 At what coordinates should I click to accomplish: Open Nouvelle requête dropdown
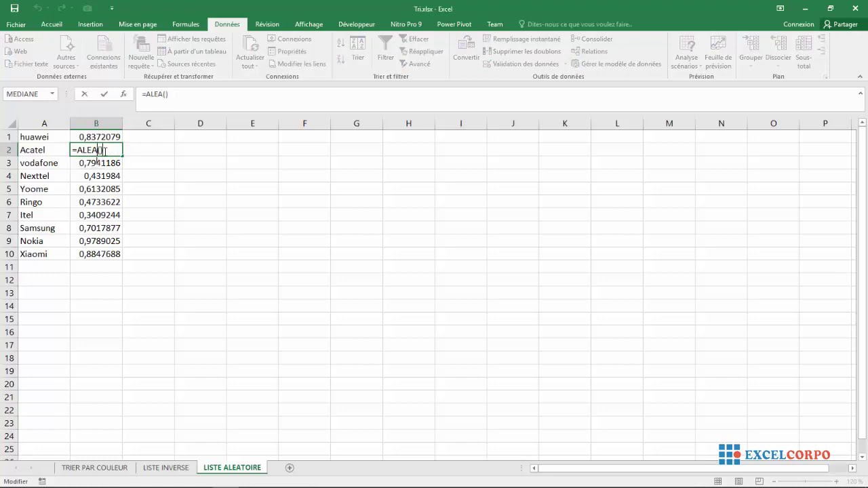[141, 52]
